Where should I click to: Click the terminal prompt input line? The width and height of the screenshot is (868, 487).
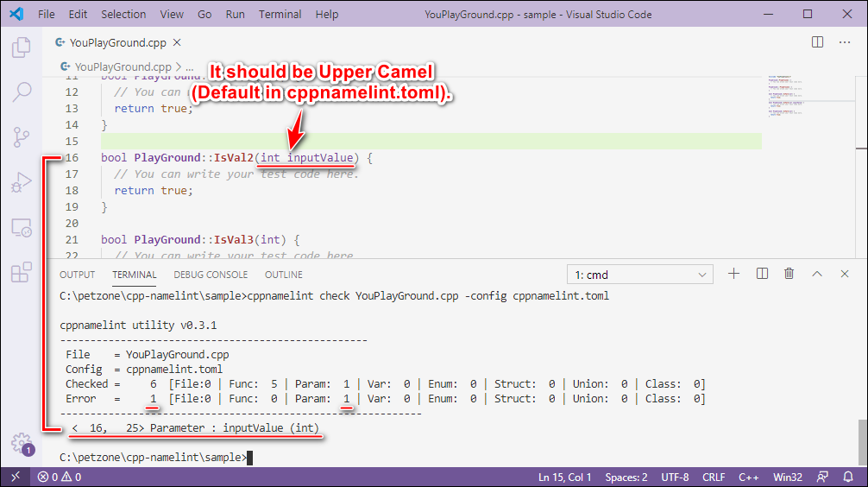click(156, 458)
